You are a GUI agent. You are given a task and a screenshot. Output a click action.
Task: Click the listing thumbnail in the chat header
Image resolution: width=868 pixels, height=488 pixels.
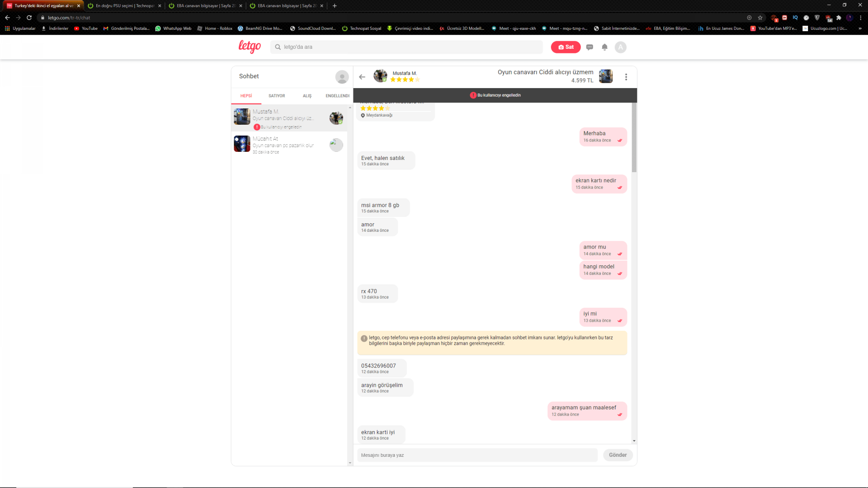pyautogui.click(x=606, y=76)
